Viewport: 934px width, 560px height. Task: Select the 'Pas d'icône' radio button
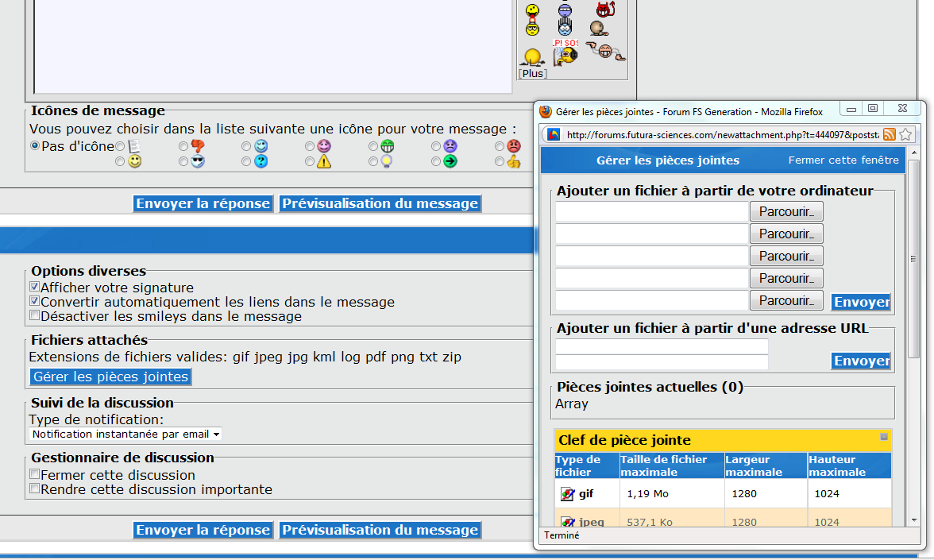point(35,145)
